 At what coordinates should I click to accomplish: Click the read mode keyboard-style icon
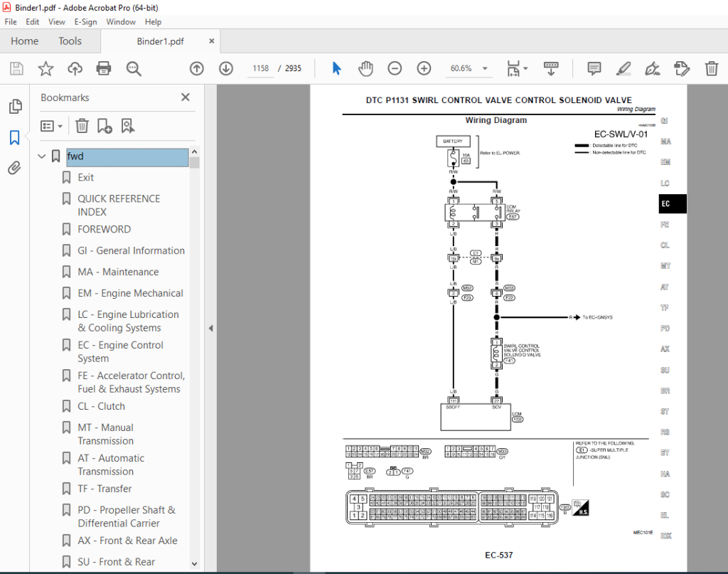click(x=551, y=69)
